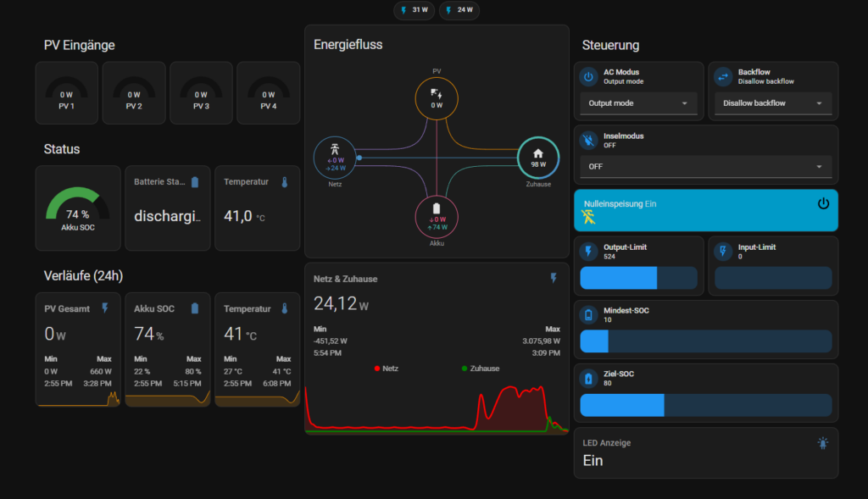This screenshot has width=868, height=499.
Task: Toggle the Nulleinspeisung power button
Action: click(822, 203)
